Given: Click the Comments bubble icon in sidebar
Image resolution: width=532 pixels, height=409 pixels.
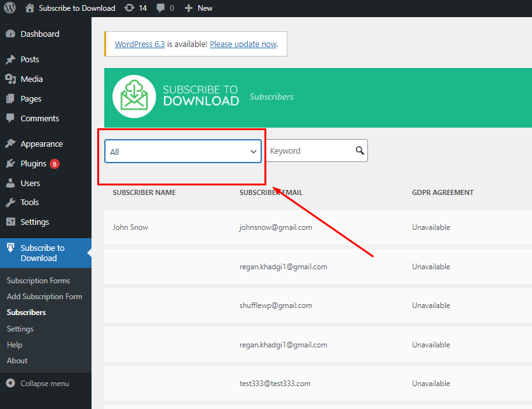Looking at the screenshot, I should pos(11,118).
